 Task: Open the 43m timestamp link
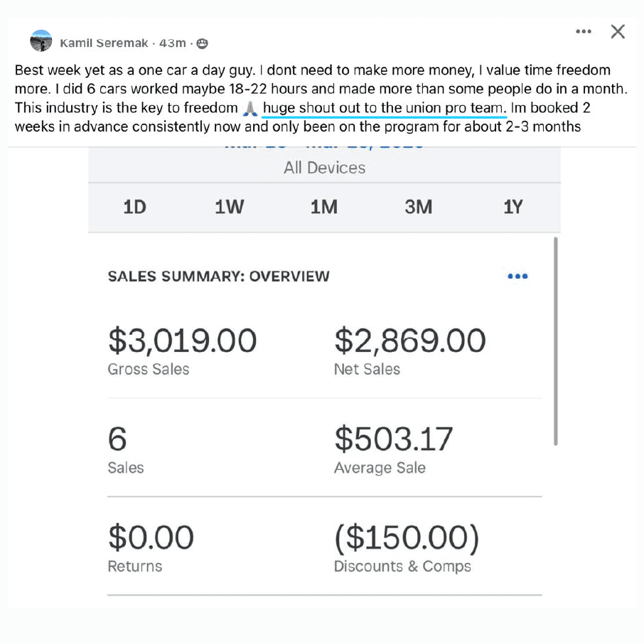[x=173, y=43]
